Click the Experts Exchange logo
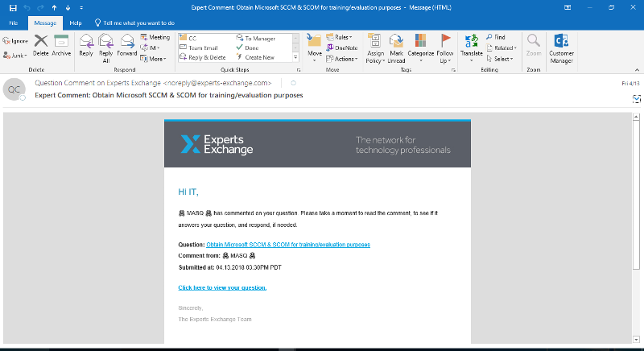 pos(217,144)
